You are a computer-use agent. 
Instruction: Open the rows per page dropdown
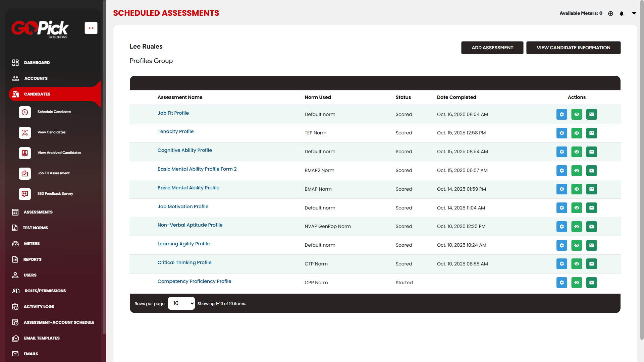pos(181,303)
